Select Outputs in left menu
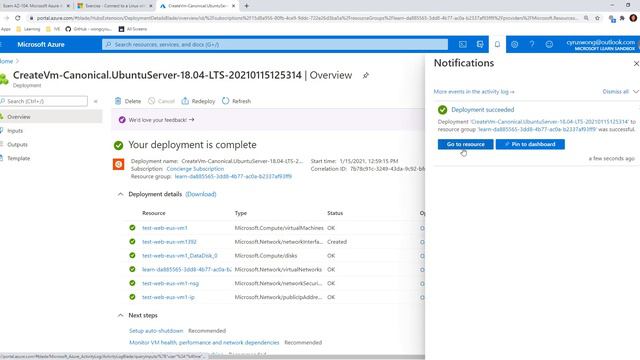The height and width of the screenshot is (360, 640). point(17,144)
